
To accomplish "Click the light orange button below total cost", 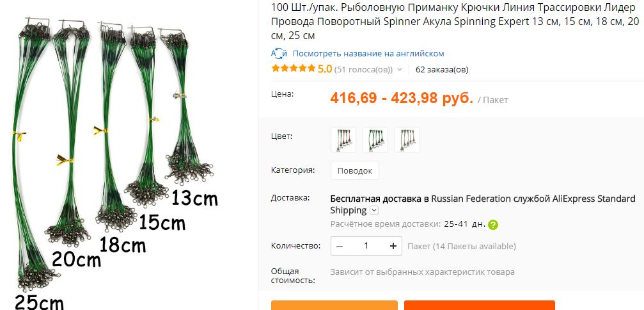I will (334, 305).
